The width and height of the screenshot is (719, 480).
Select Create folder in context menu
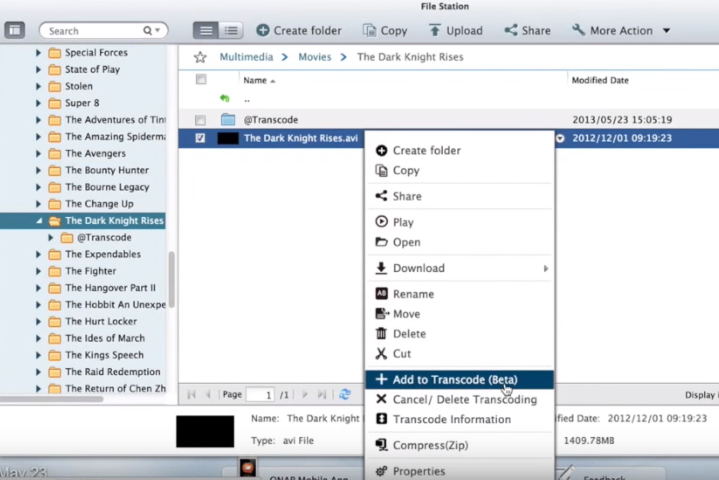(x=459, y=150)
